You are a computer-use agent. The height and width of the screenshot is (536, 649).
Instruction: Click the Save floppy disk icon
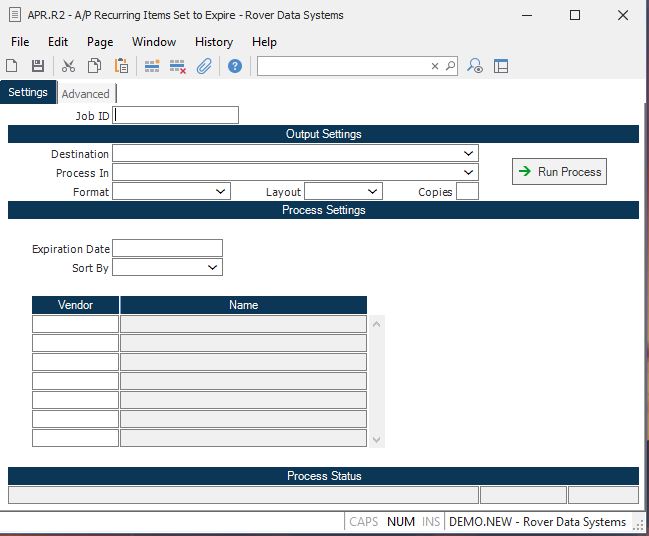pyautogui.click(x=38, y=66)
